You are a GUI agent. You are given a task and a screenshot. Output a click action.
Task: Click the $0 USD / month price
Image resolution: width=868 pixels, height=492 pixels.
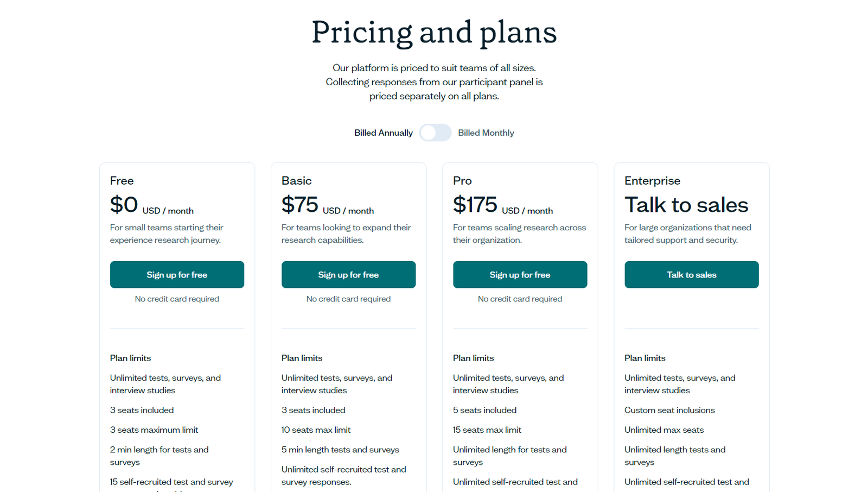[x=151, y=206]
